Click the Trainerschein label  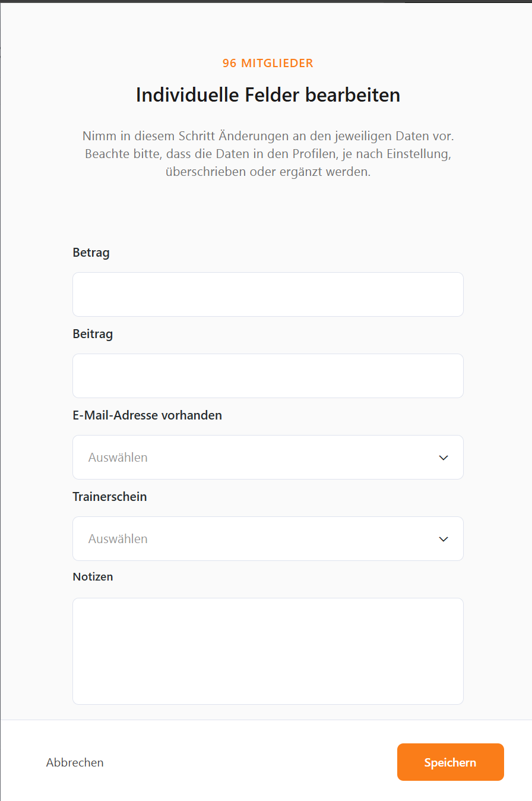pos(110,497)
